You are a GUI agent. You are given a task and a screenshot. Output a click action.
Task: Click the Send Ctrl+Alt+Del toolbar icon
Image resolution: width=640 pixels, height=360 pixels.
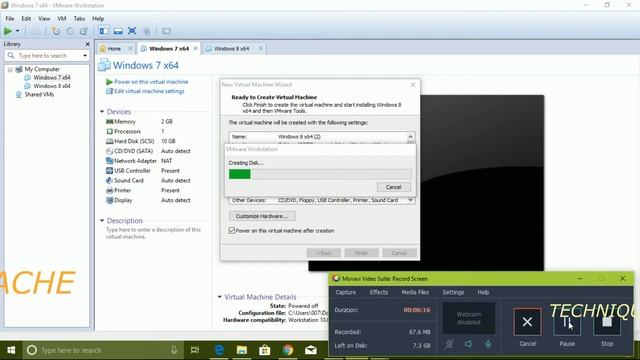pos(36,31)
